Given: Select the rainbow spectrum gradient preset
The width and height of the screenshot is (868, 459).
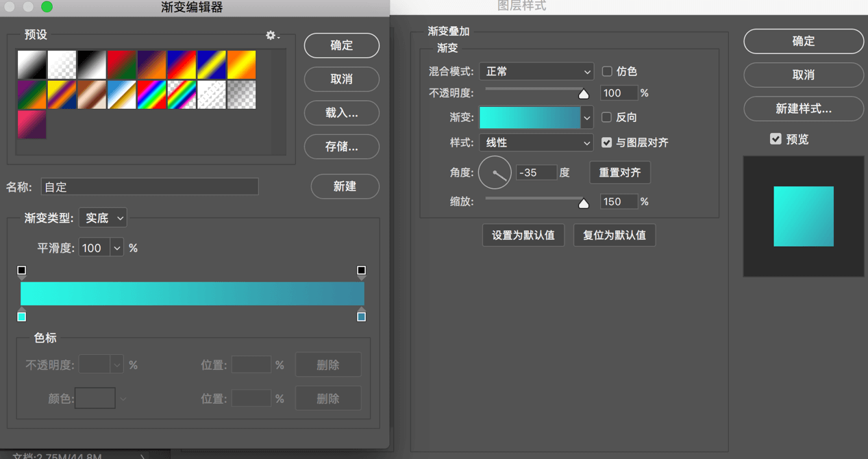Looking at the screenshot, I should point(151,95).
